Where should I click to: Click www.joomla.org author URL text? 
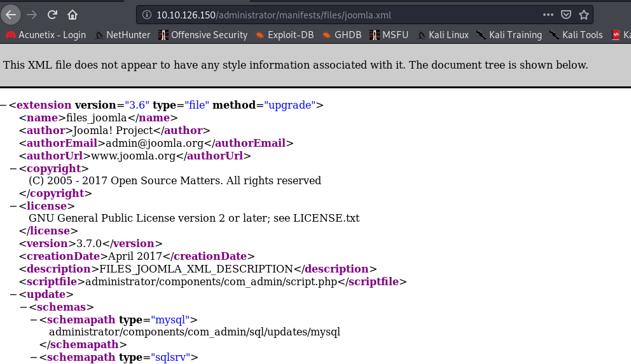click(133, 156)
